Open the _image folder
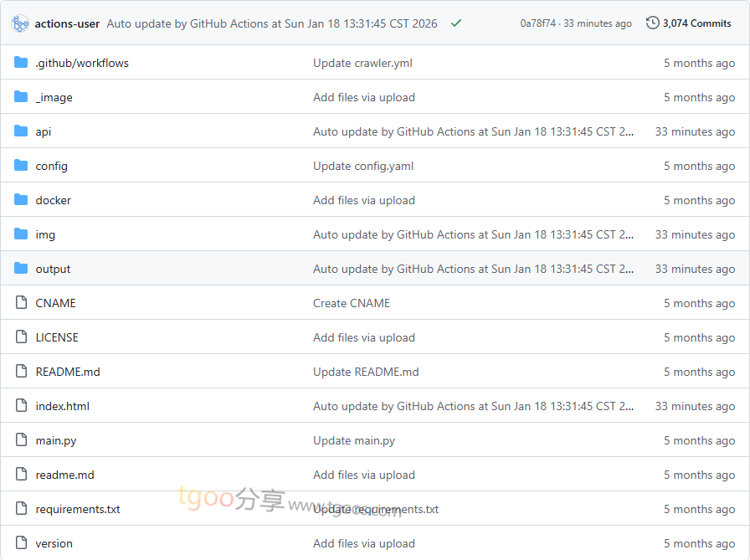750x560 pixels. pos(54,97)
